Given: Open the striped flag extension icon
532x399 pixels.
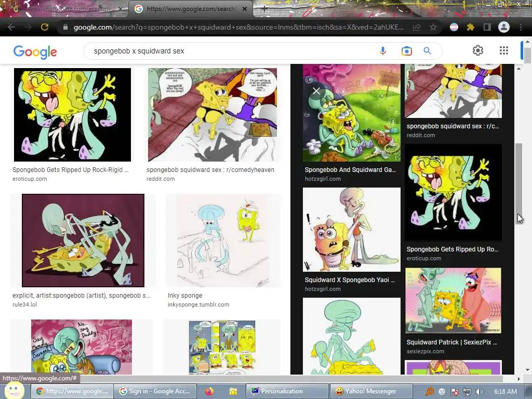Looking at the screenshot, I should (x=454, y=27).
